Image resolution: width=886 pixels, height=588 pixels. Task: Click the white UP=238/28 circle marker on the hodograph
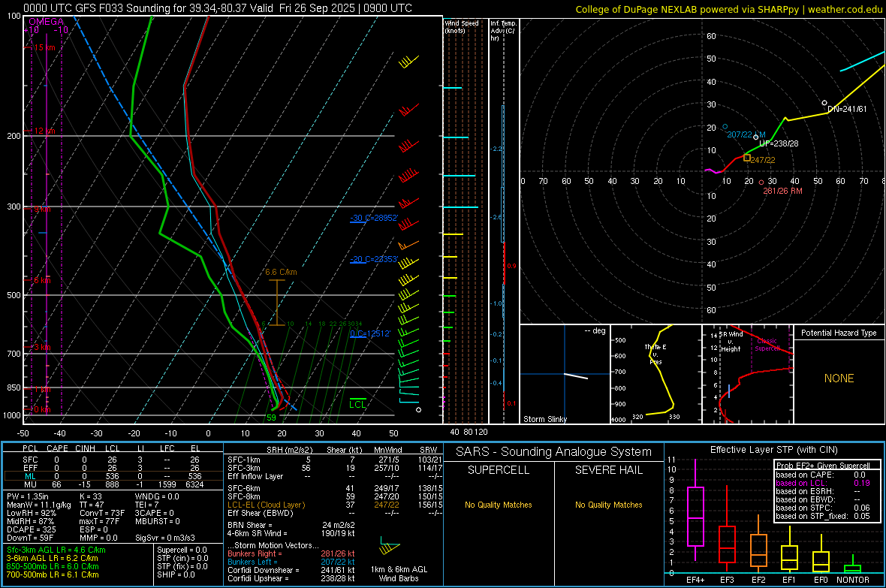[756, 137]
